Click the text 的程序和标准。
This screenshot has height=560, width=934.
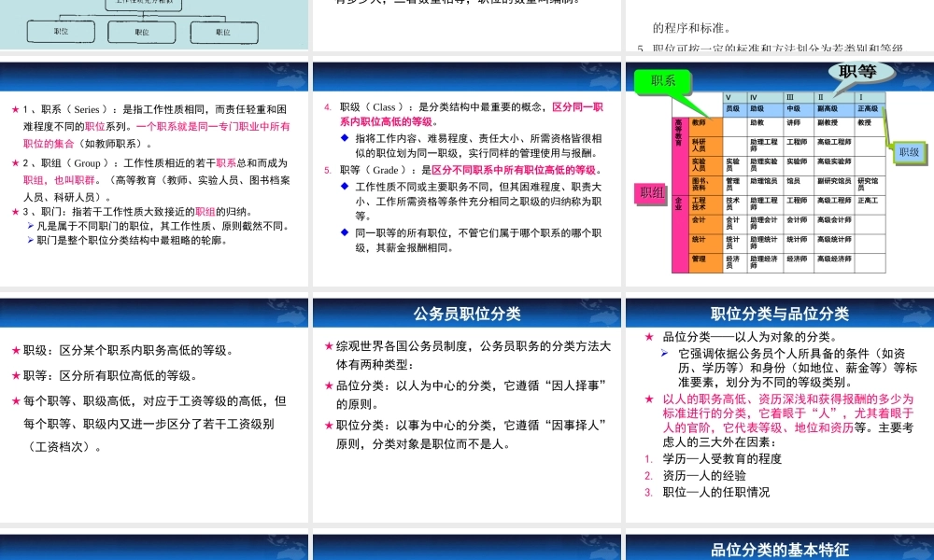[x=691, y=28]
